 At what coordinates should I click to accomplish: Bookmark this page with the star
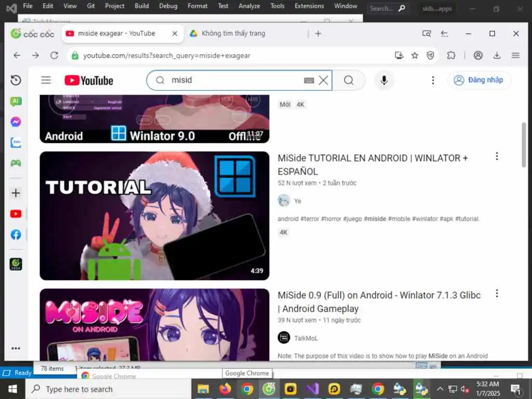pos(415,55)
